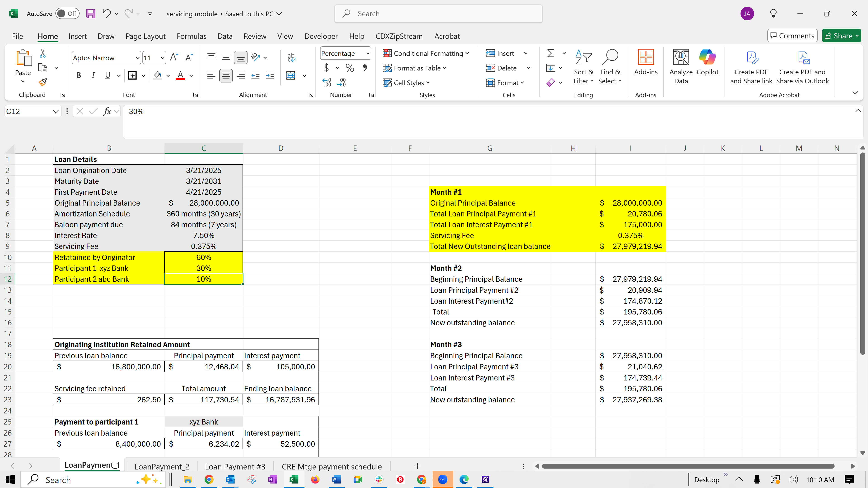
Task: Toggle Bold formatting
Action: coord(78,75)
